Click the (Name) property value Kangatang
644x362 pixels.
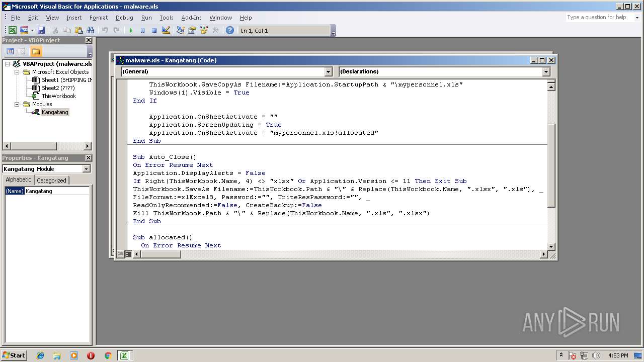point(57,191)
